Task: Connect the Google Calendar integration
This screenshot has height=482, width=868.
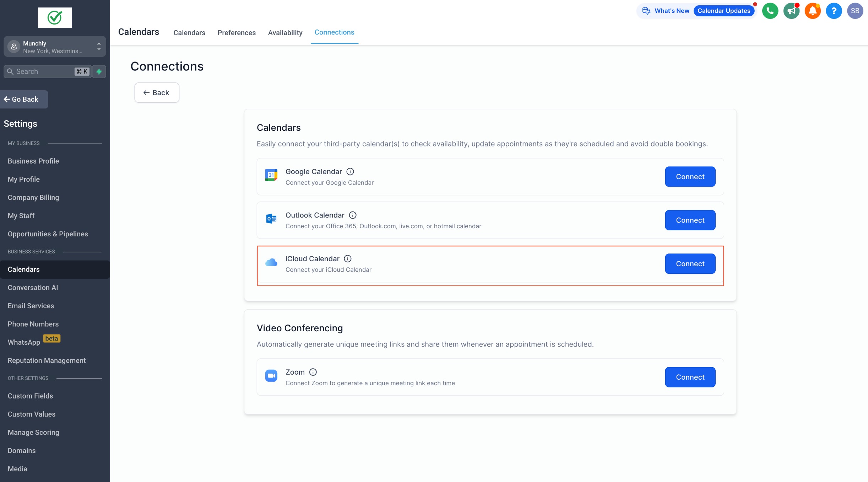Action: pyautogui.click(x=690, y=177)
